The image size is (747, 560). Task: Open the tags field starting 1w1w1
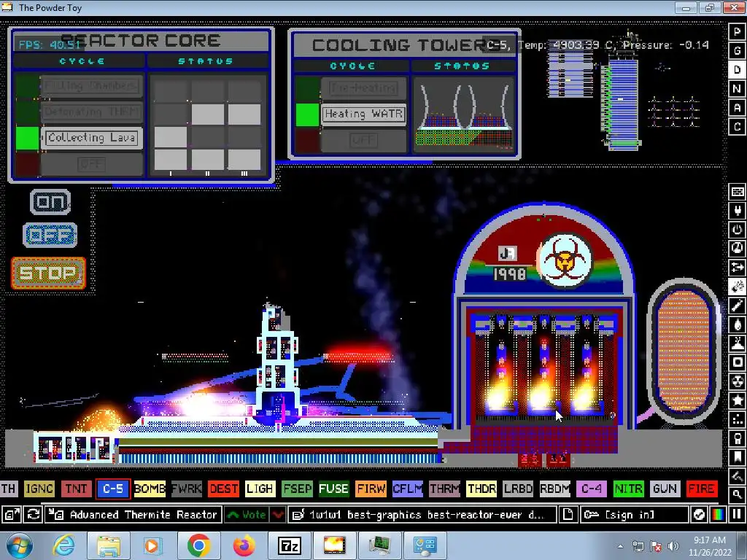[x=422, y=515]
